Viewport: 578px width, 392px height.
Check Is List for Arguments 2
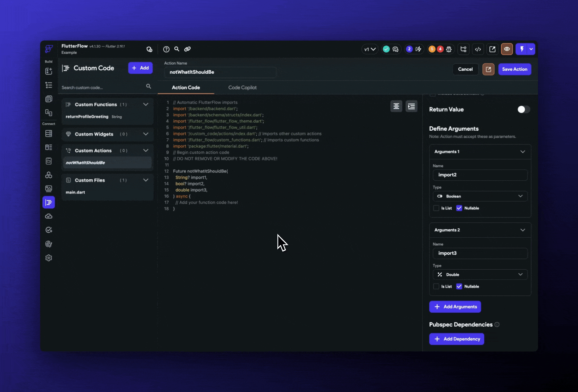point(436,286)
